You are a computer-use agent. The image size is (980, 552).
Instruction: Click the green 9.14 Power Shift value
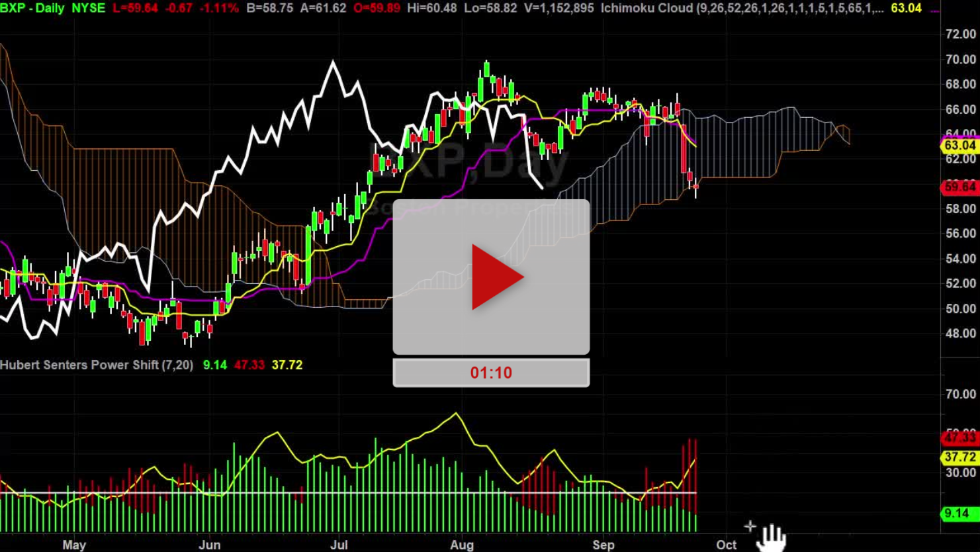click(215, 365)
